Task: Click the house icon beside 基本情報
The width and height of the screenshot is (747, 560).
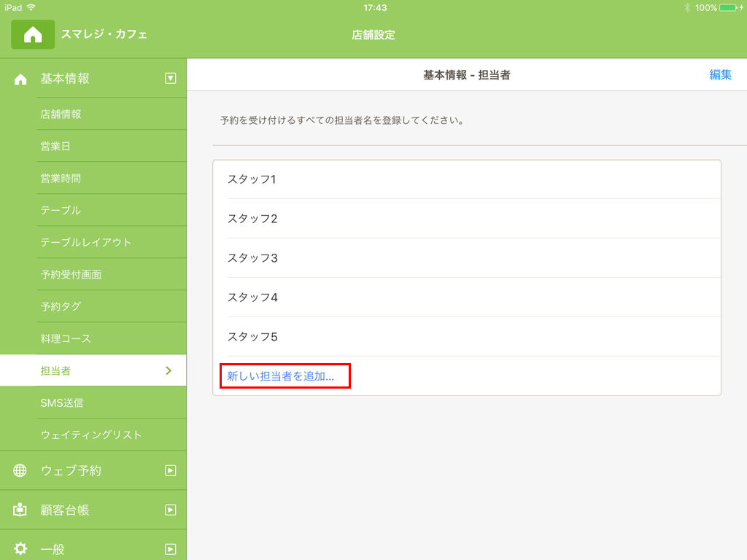Action: click(20, 79)
